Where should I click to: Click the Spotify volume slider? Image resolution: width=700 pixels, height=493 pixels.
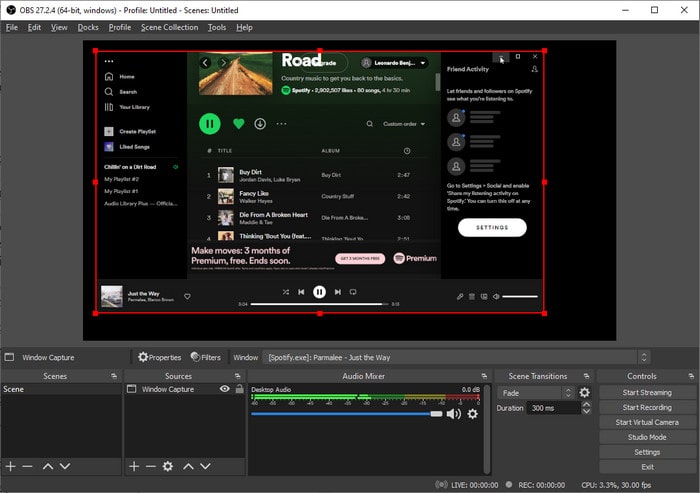520,296
